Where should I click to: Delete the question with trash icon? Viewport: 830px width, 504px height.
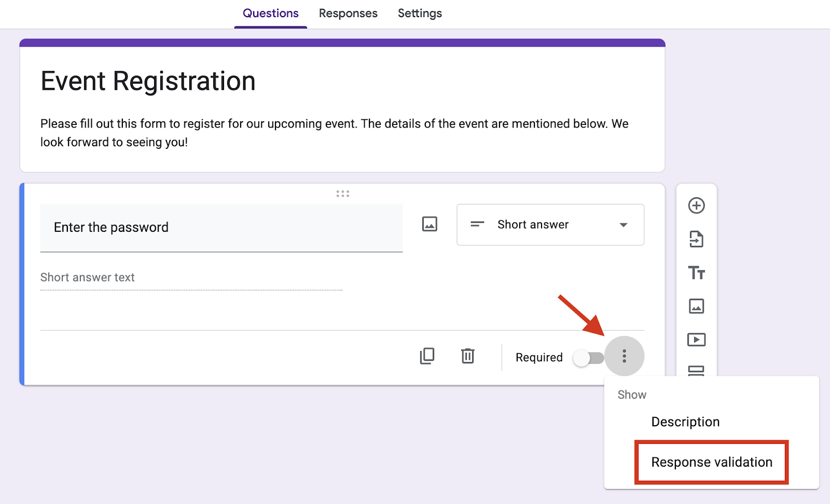(x=468, y=356)
